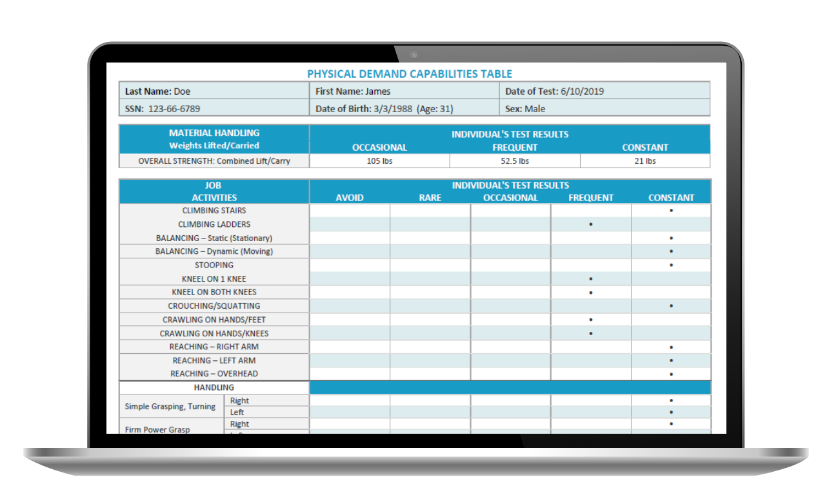818x504 pixels.
Task: Select the Simple Grasping, Turning row label
Action: pos(170,407)
